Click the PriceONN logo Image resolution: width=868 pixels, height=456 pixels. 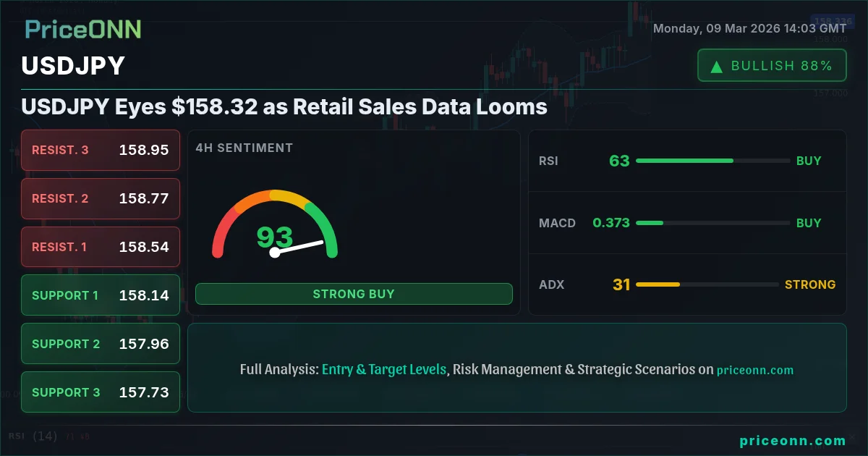point(83,29)
